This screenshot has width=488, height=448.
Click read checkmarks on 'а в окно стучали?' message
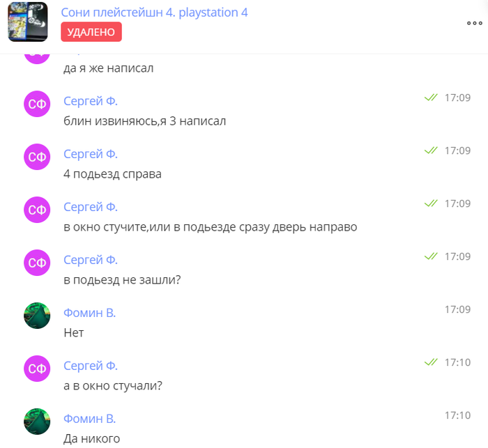431,362
